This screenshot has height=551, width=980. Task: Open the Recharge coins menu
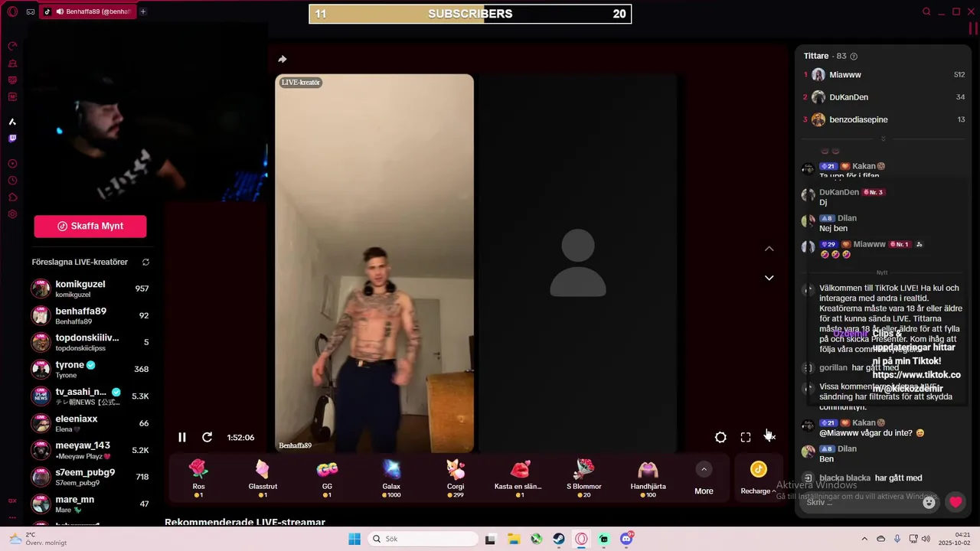point(758,479)
